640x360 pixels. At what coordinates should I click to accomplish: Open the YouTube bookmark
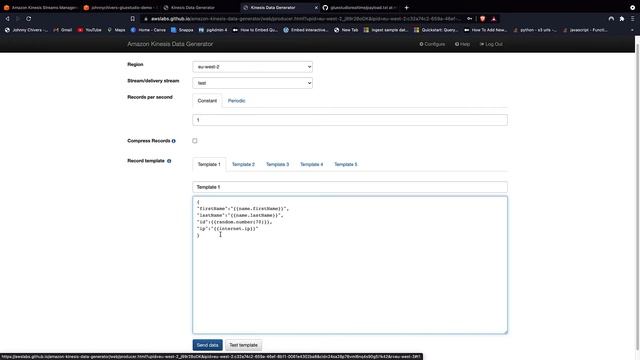pyautogui.click(x=89, y=30)
